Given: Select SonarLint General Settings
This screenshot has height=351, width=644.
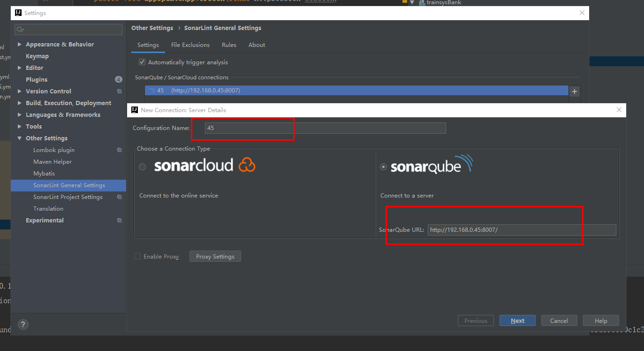Looking at the screenshot, I should (x=68, y=185).
